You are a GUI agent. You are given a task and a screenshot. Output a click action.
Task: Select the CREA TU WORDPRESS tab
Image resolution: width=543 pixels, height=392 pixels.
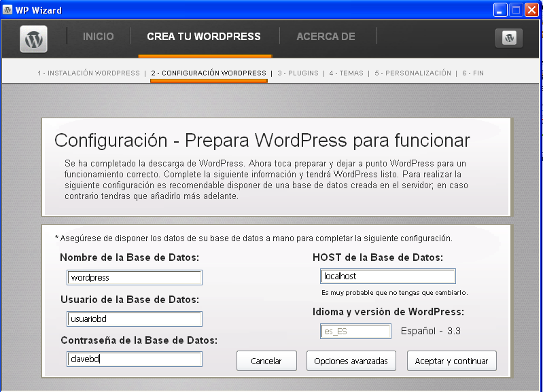(204, 37)
